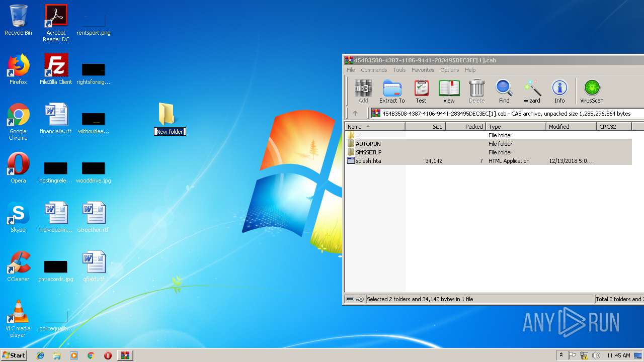The image size is (644, 362).
Task: Open the Help menu
Action: [x=470, y=70]
